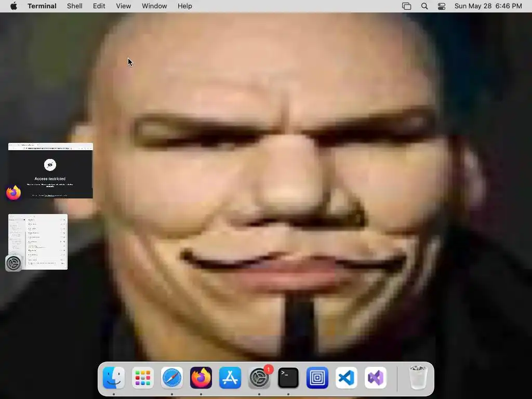Open the Terminal application menu

pos(42,6)
